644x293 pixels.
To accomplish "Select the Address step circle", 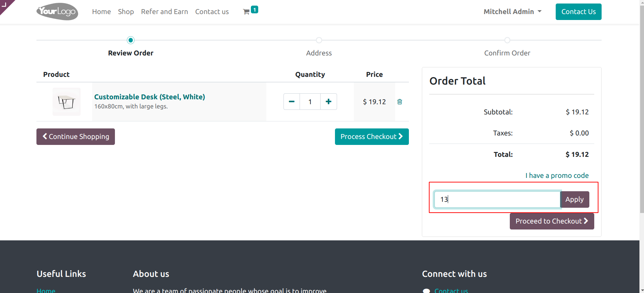I will (319, 40).
